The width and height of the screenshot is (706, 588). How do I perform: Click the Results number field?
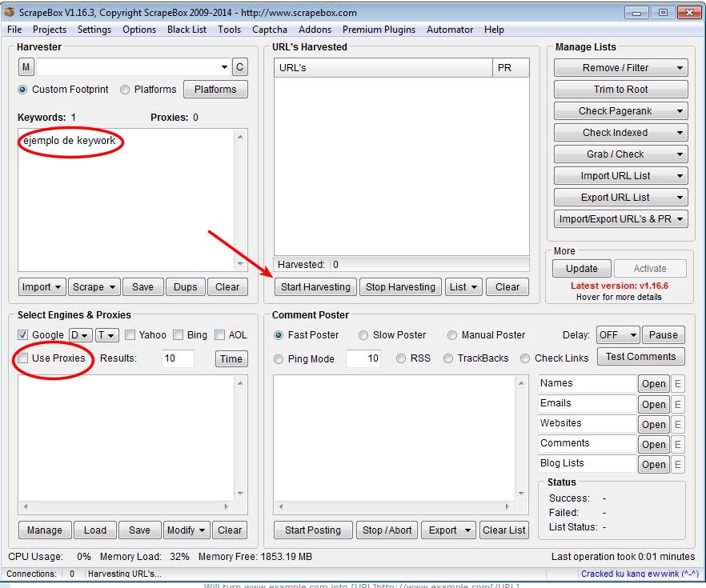[x=178, y=358]
